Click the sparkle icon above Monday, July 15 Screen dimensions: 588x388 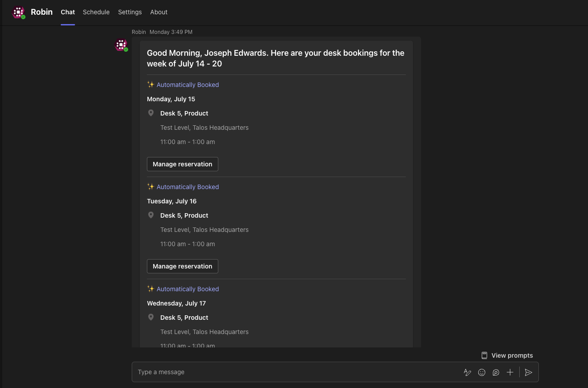[150, 85]
